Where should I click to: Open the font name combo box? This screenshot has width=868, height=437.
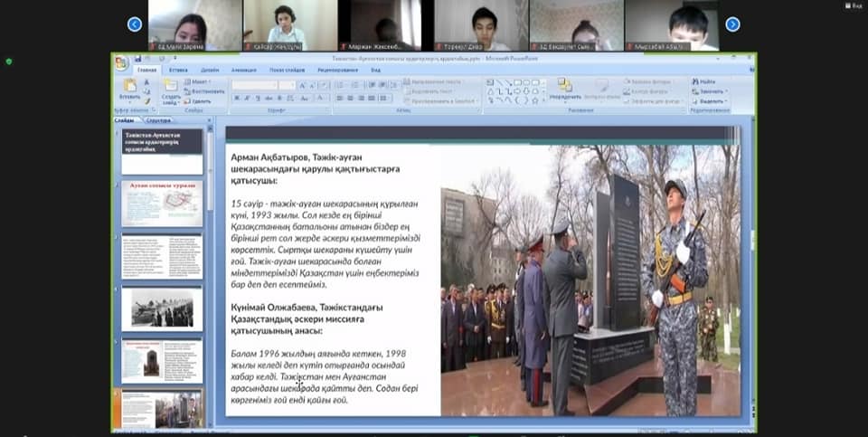click(253, 85)
